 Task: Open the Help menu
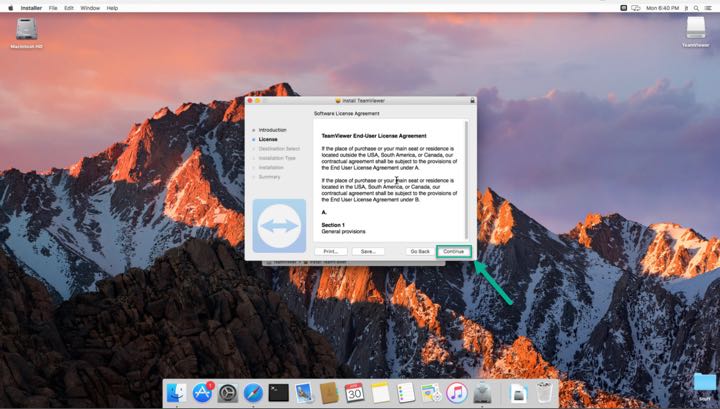112,8
